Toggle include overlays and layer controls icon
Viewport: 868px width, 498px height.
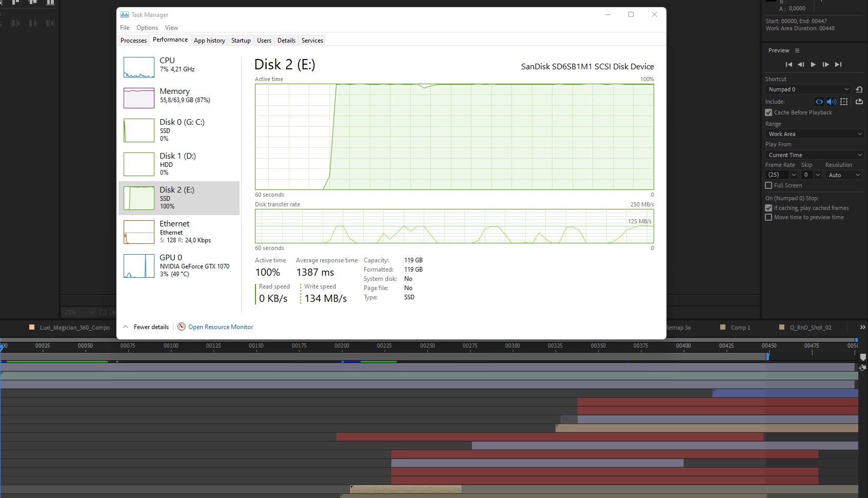pos(844,102)
